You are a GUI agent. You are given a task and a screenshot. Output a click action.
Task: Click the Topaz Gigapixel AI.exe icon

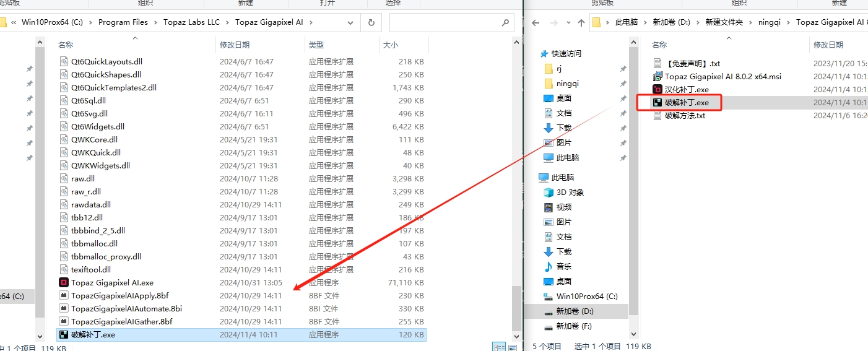pyautogui.click(x=64, y=283)
